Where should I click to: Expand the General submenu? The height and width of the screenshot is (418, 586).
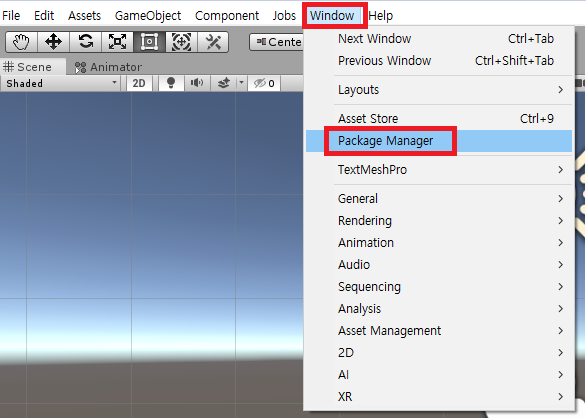click(439, 199)
